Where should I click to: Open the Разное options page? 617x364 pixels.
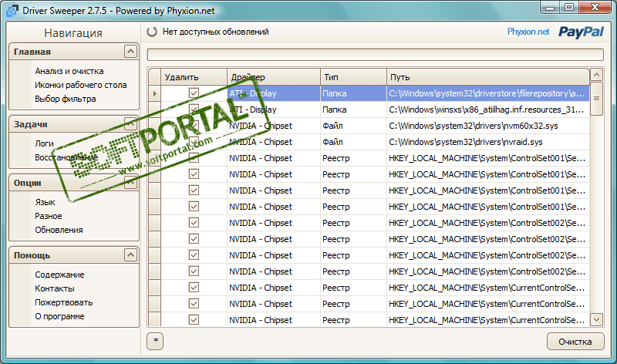[48, 216]
